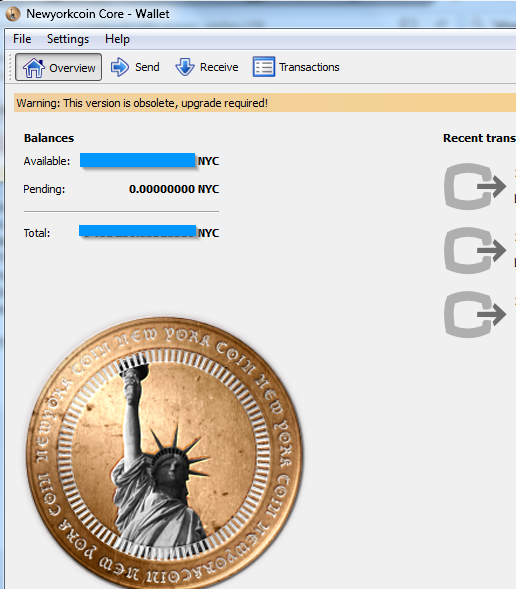Click the New York Coin logo image
Viewport: 516px width, 589px height.
point(164,453)
